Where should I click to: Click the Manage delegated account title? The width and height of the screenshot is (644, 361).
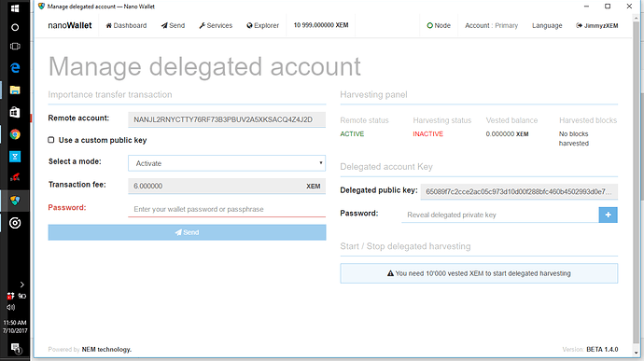[x=204, y=66]
